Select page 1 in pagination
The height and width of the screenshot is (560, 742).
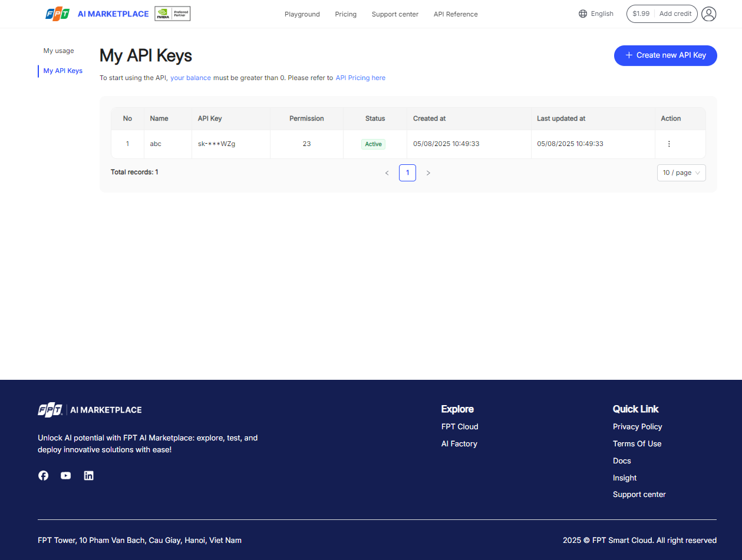tap(407, 173)
